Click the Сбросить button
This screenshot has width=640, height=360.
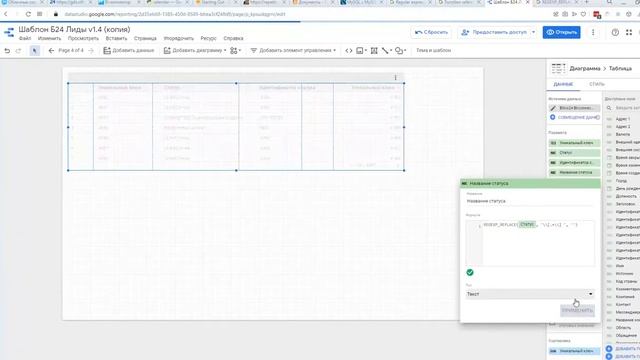pos(431,32)
